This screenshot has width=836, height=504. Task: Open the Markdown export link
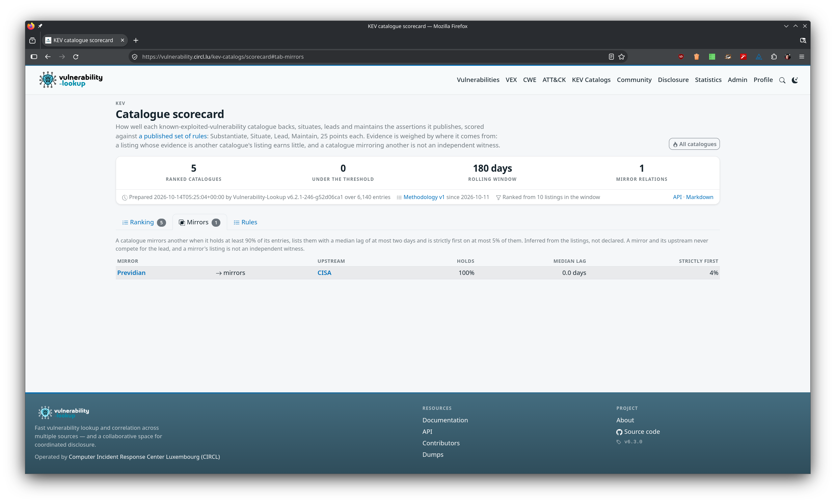click(x=699, y=197)
